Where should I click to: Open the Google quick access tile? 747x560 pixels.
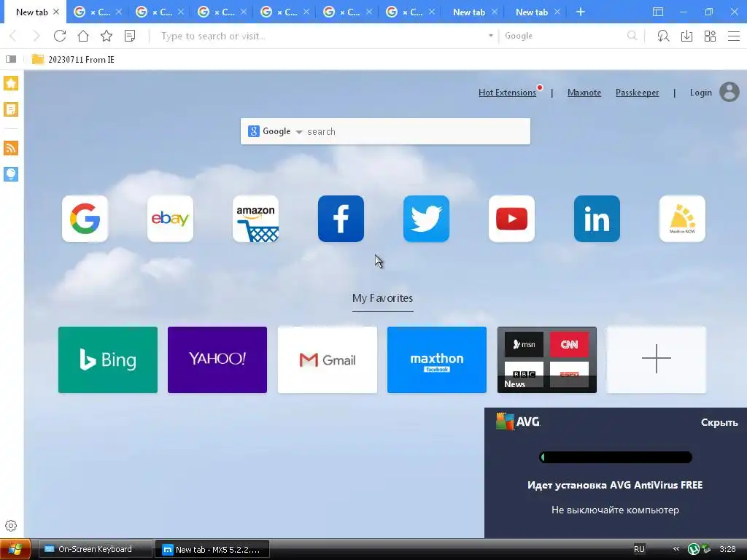point(85,219)
